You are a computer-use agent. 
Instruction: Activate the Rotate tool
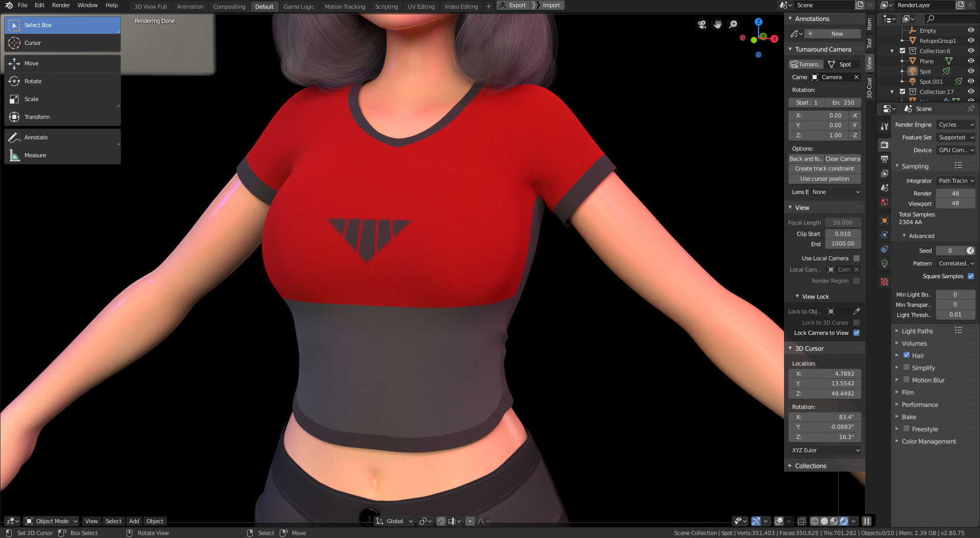click(x=62, y=81)
